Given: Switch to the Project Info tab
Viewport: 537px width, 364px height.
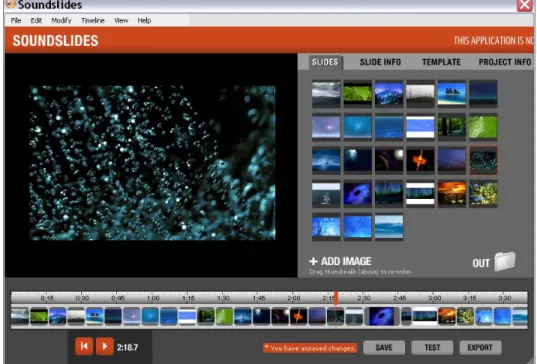Looking at the screenshot, I should (505, 62).
